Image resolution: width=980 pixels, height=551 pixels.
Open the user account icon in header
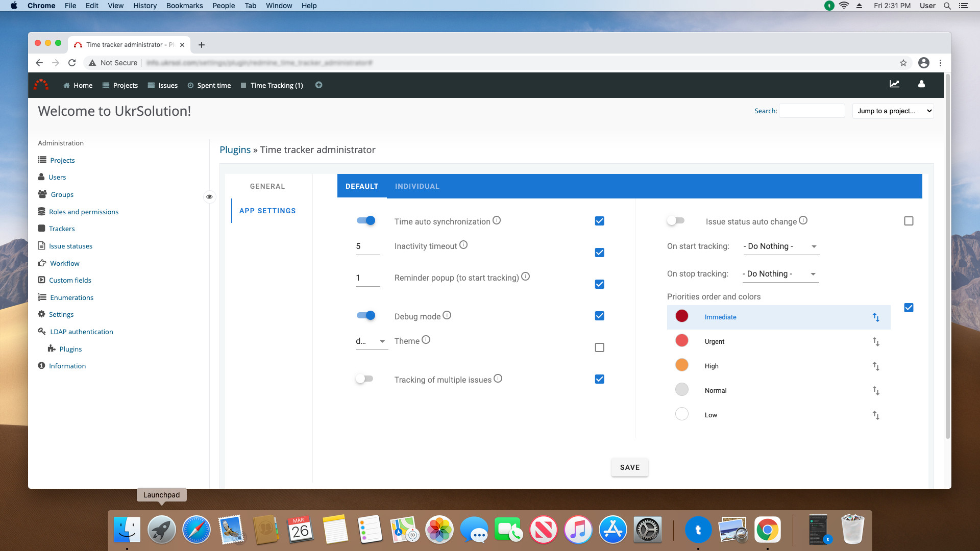[921, 84]
